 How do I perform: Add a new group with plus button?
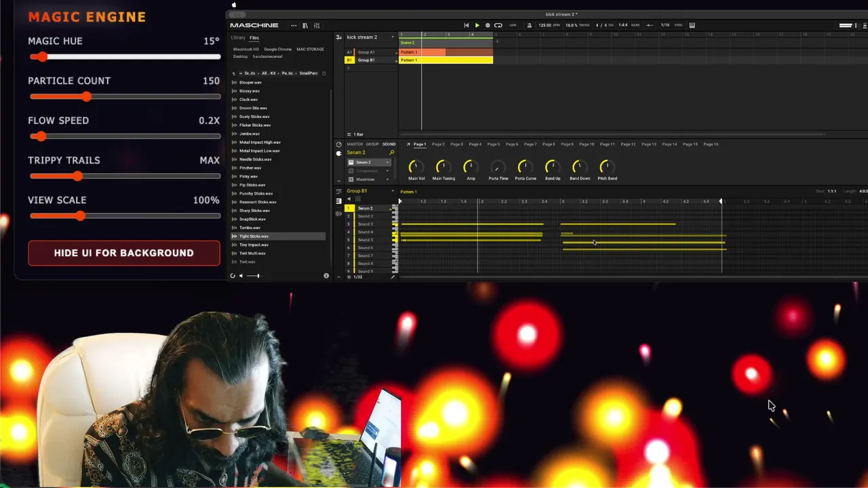pos(349,68)
